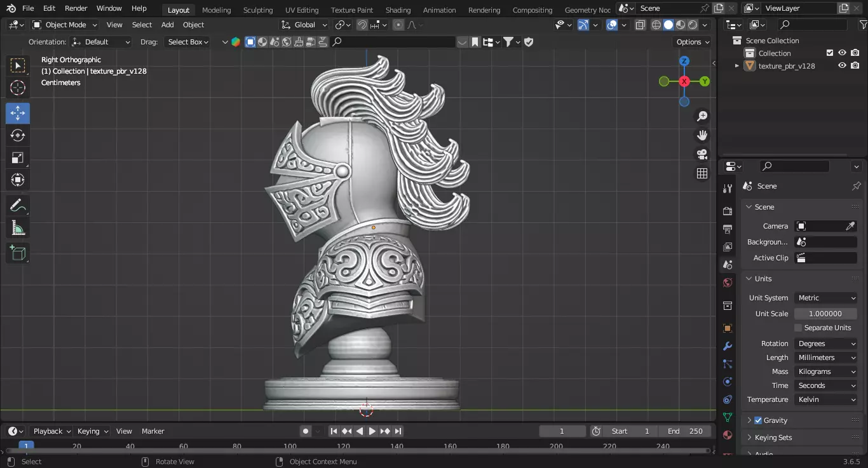Select the Transform tool
Screen dimensions: 868x468
18,180
